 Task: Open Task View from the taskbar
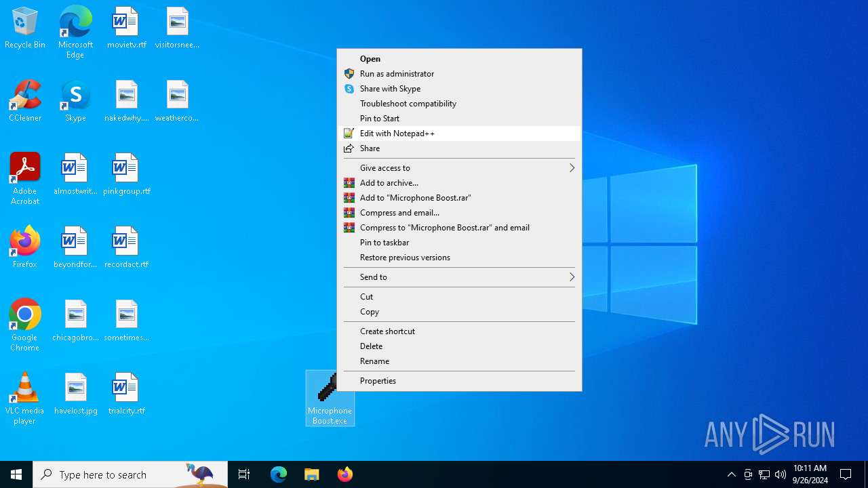coord(244,474)
